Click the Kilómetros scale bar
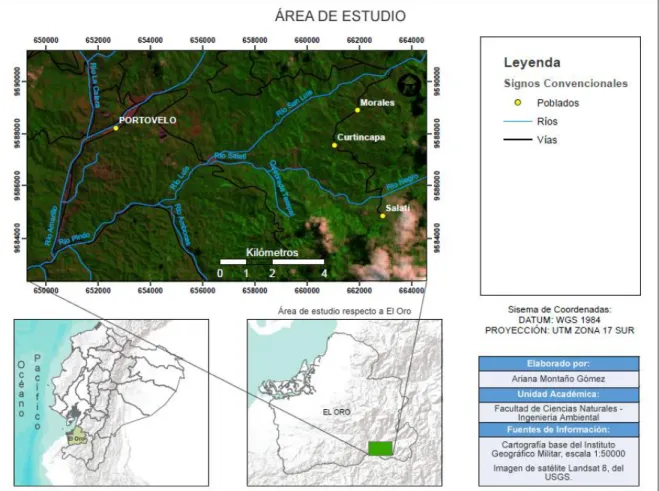This screenshot has height=491, width=659. (x=272, y=262)
